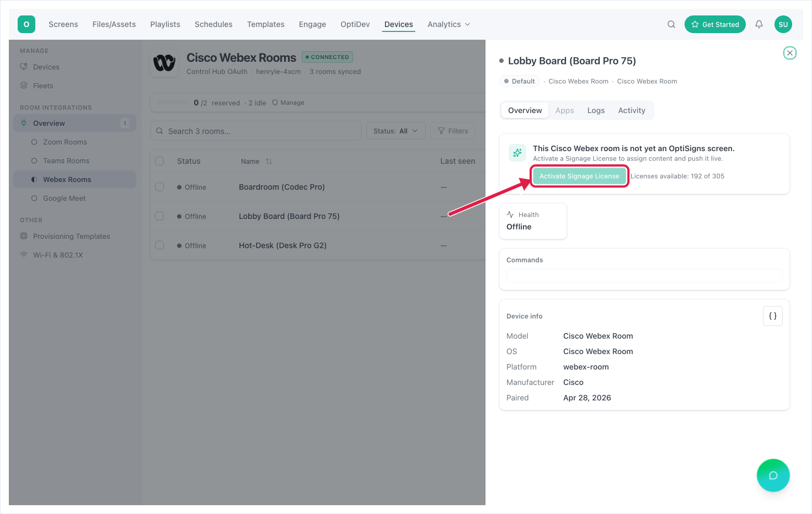Click the Default tag chip
Screen dimensions: 812x514
[x=520, y=81]
